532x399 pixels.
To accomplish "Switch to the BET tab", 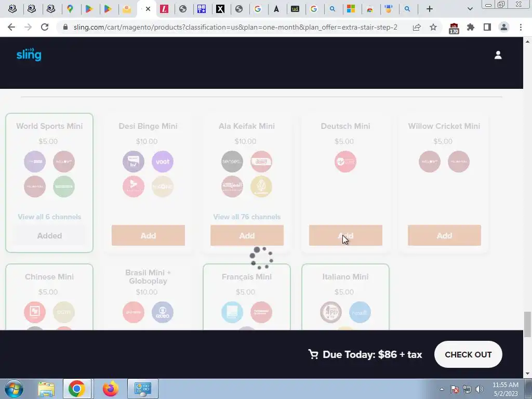I will point(202,9).
